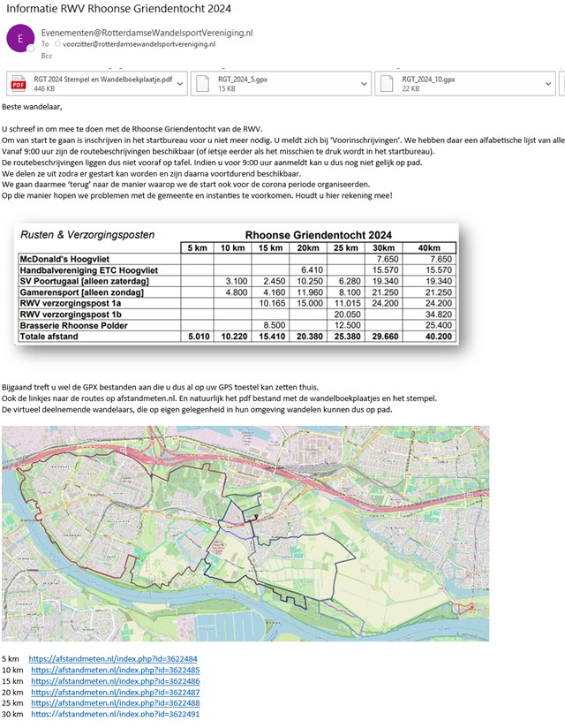Image resolution: width=565 pixels, height=728 pixels.
Task: Open dropdown arrow of RGT_2024_5.gpx attachment
Action: [x=364, y=83]
